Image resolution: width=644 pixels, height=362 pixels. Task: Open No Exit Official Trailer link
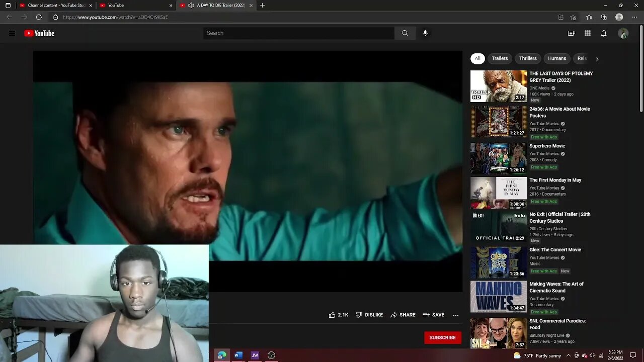tap(560, 218)
